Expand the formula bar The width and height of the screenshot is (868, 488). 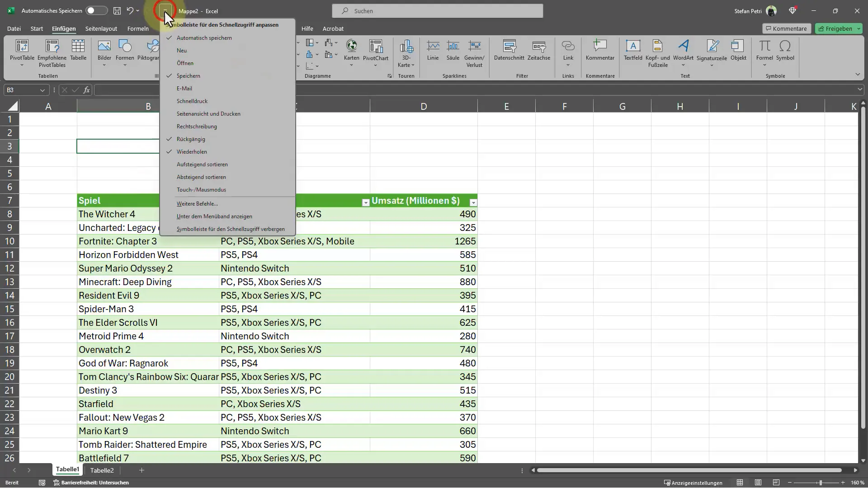tap(859, 89)
